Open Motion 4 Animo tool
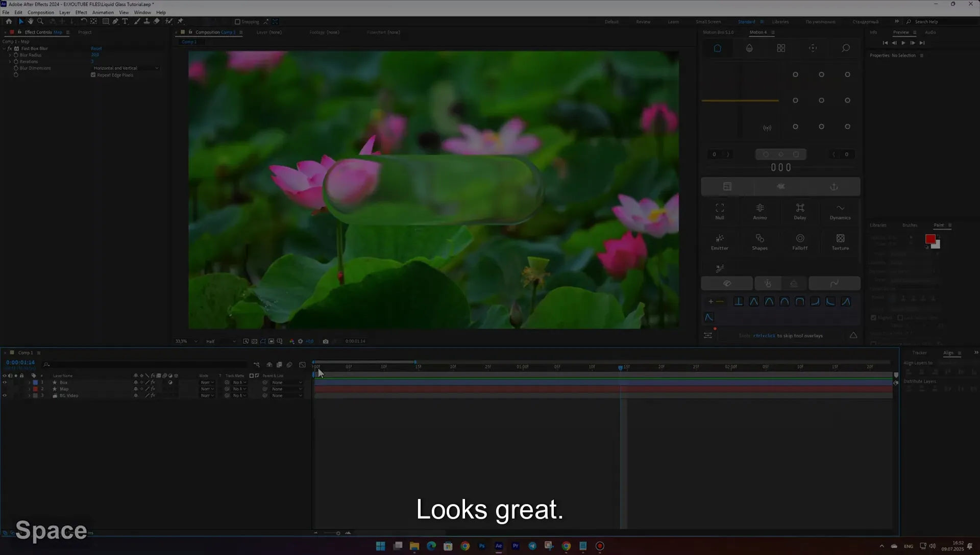This screenshot has height=555, width=980. pos(760,211)
